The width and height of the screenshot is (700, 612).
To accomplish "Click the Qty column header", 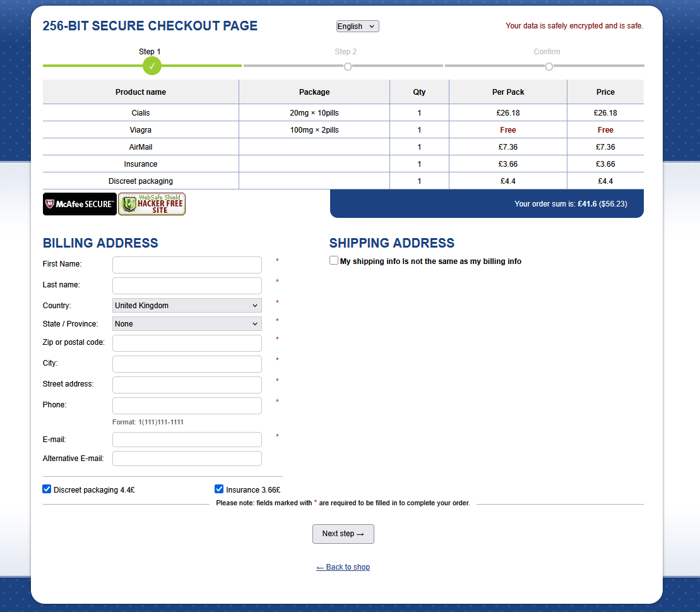I will pyautogui.click(x=419, y=92).
